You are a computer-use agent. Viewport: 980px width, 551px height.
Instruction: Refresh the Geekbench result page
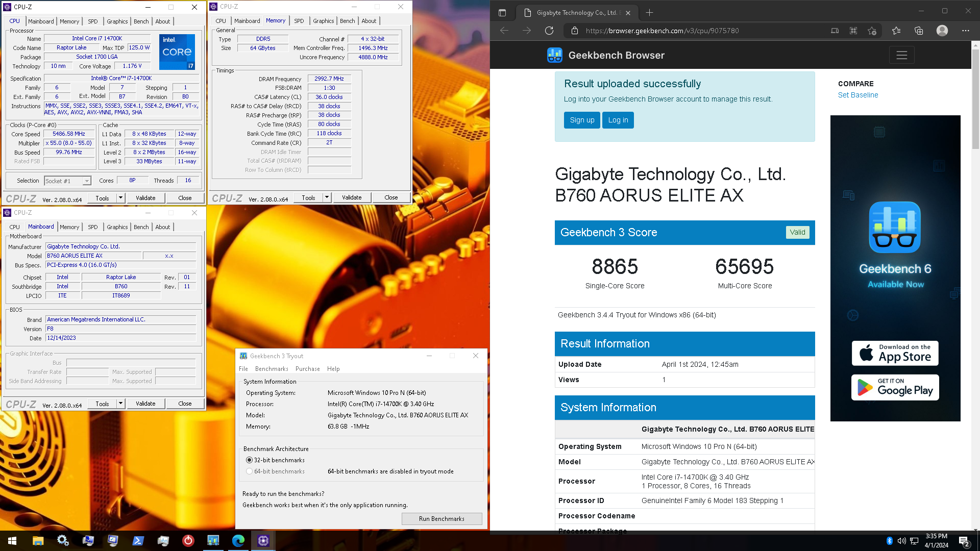[x=549, y=31]
